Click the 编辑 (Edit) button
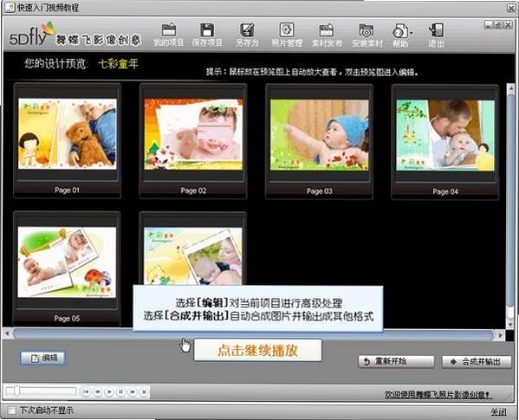The width and height of the screenshot is (519, 420). [43, 359]
